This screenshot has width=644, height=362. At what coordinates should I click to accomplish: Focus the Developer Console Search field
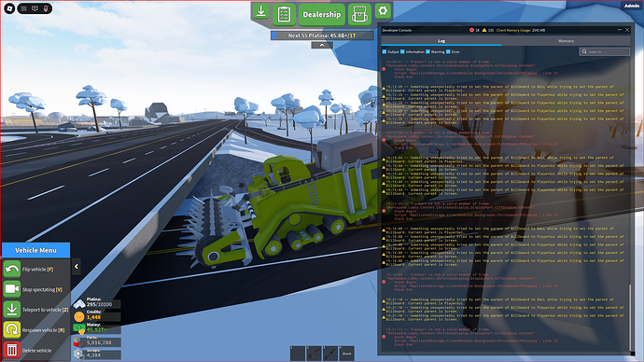click(604, 51)
